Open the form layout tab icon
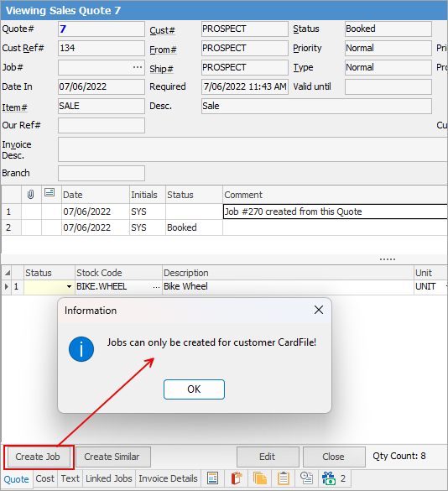Screen dimensions: 448x491 pyautogui.click(x=212, y=478)
